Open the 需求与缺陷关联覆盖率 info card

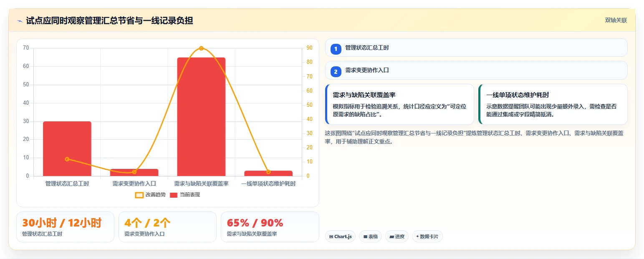coord(399,104)
